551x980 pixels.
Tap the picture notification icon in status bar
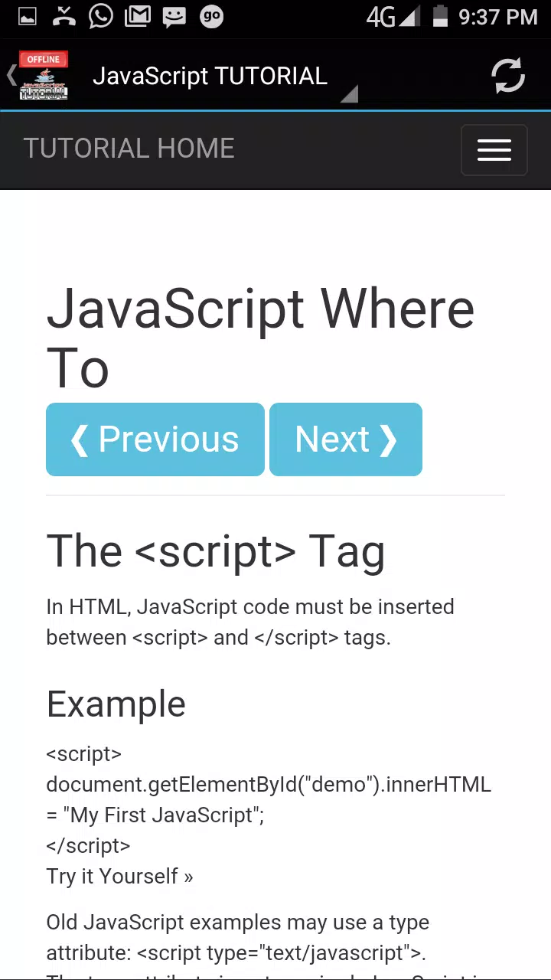click(x=28, y=16)
